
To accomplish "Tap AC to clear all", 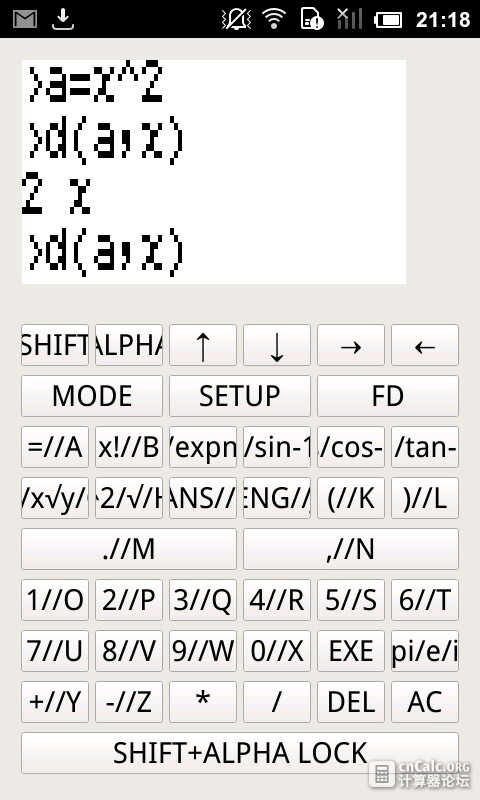I will point(425,702).
